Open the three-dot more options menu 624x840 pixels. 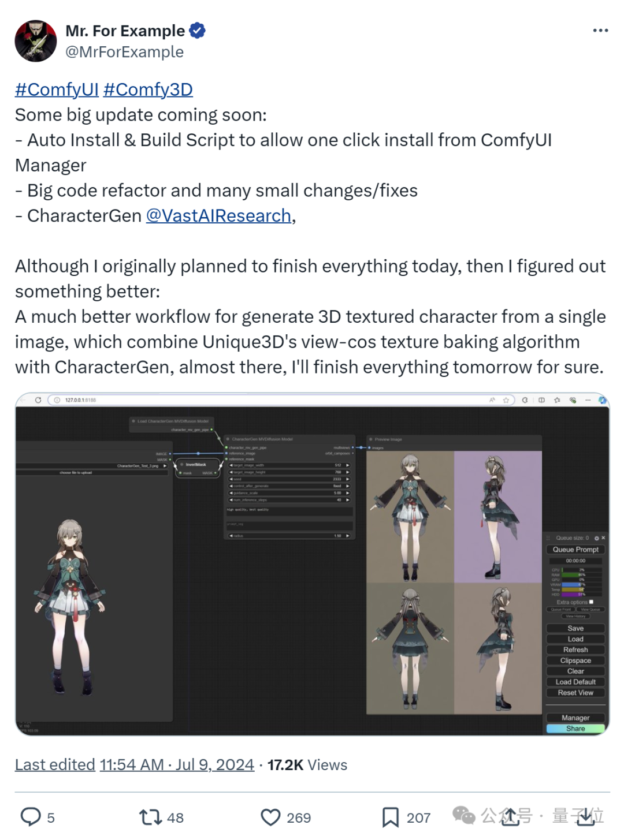[x=600, y=31]
